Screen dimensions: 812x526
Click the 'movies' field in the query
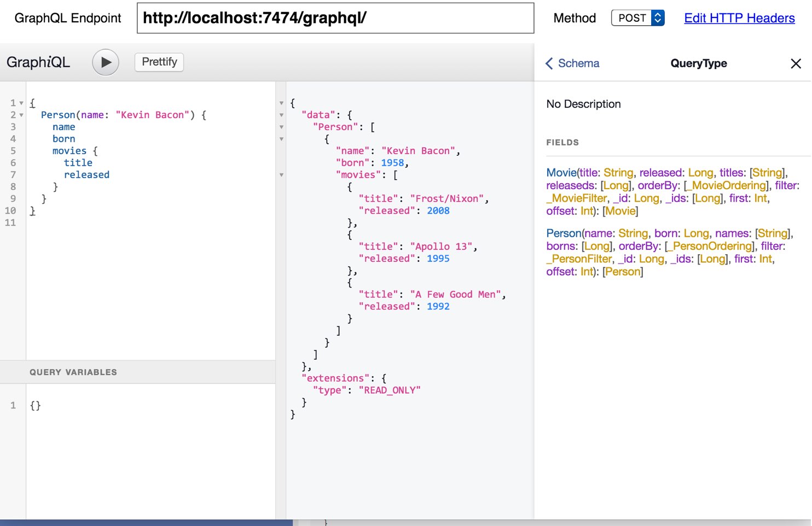[69, 151]
